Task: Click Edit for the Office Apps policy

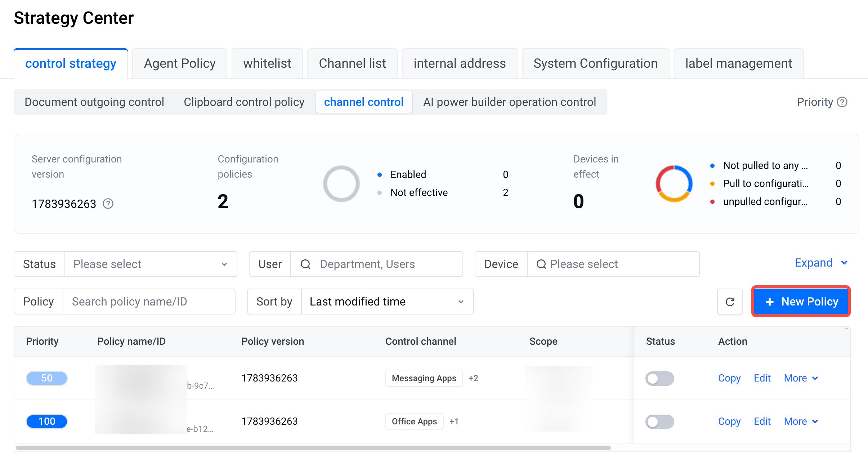Action: pyautogui.click(x=762, y=421)
